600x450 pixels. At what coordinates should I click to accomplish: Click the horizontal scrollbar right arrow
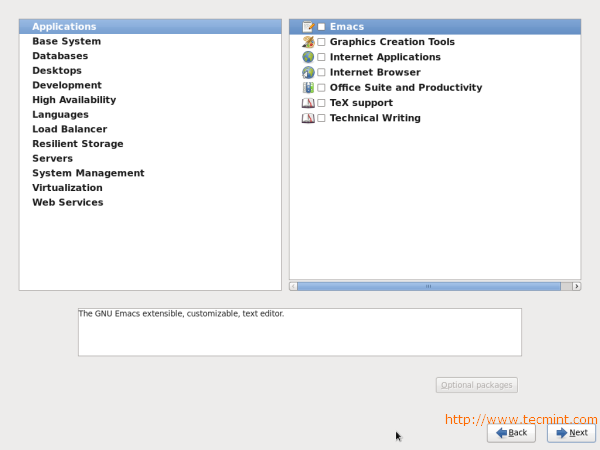576,286
